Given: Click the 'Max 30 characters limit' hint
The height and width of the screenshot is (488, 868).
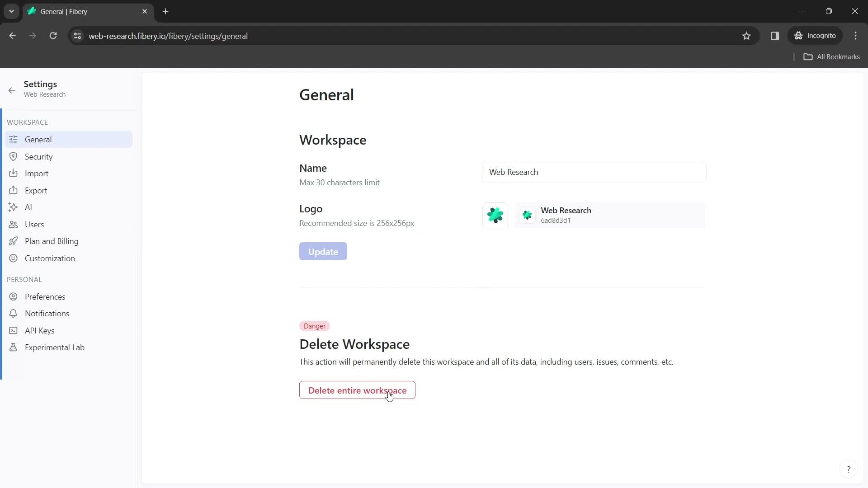Looking at the screenshot, I should 340,183.
